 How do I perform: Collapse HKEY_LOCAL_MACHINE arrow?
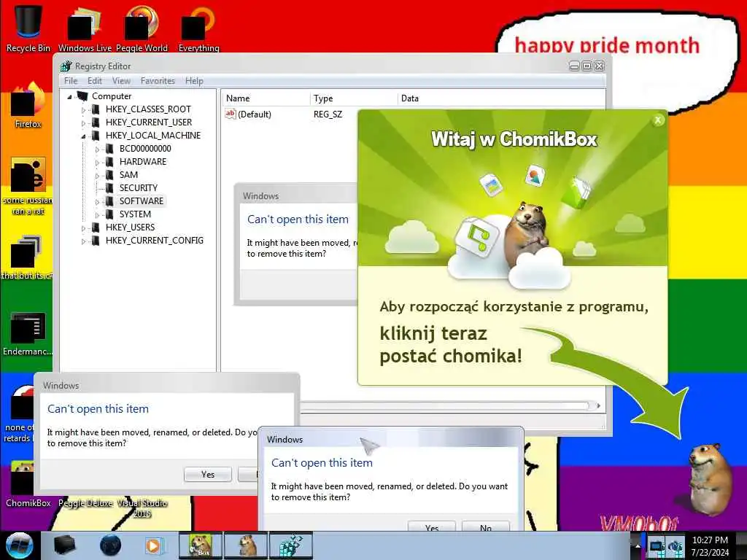83,136
